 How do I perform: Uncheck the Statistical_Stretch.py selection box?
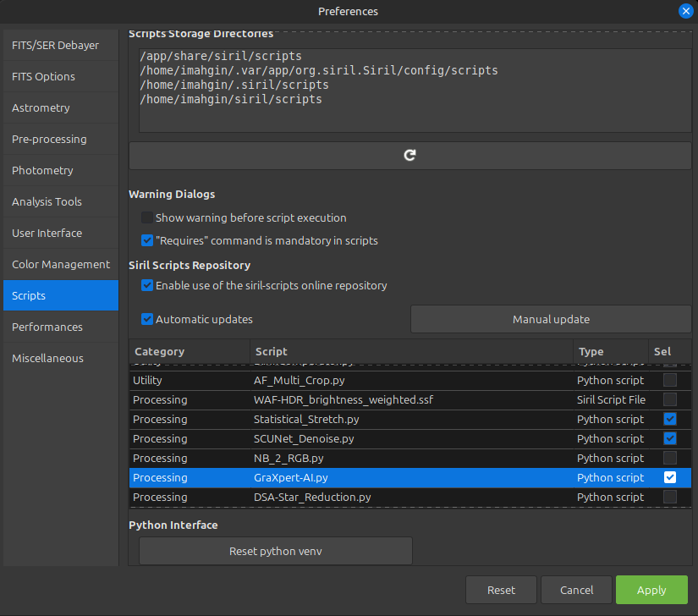[670, 419]
